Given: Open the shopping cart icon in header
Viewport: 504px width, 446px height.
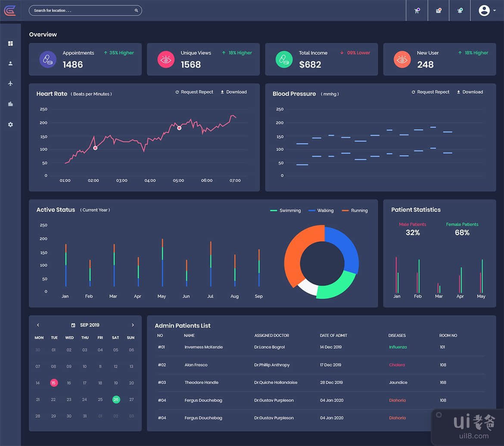Looking at the screenshot, I should 417,11.
